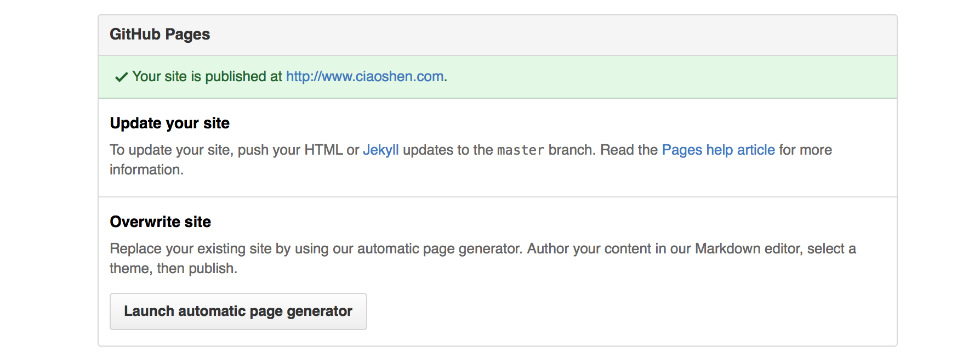The image size is (980, 362).
Task: Click the 'theme, then publish.' text
Action: click(x=173, y=269)
